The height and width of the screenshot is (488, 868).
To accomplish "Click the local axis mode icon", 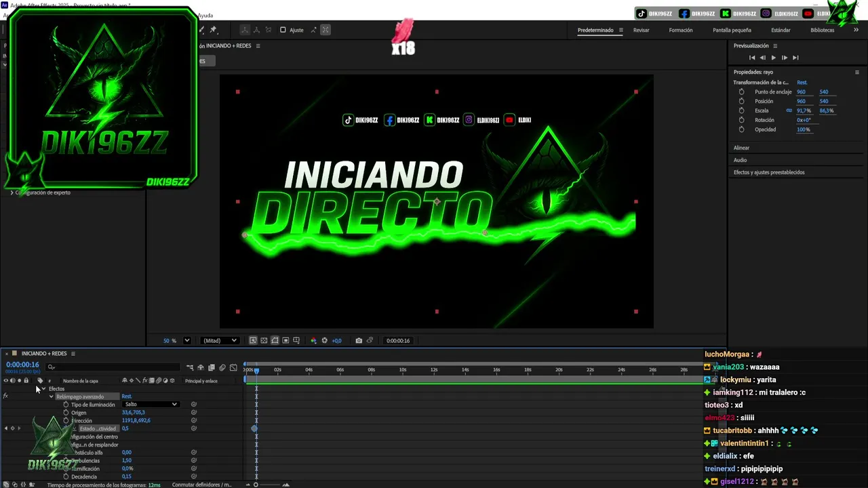I will 245,30.
